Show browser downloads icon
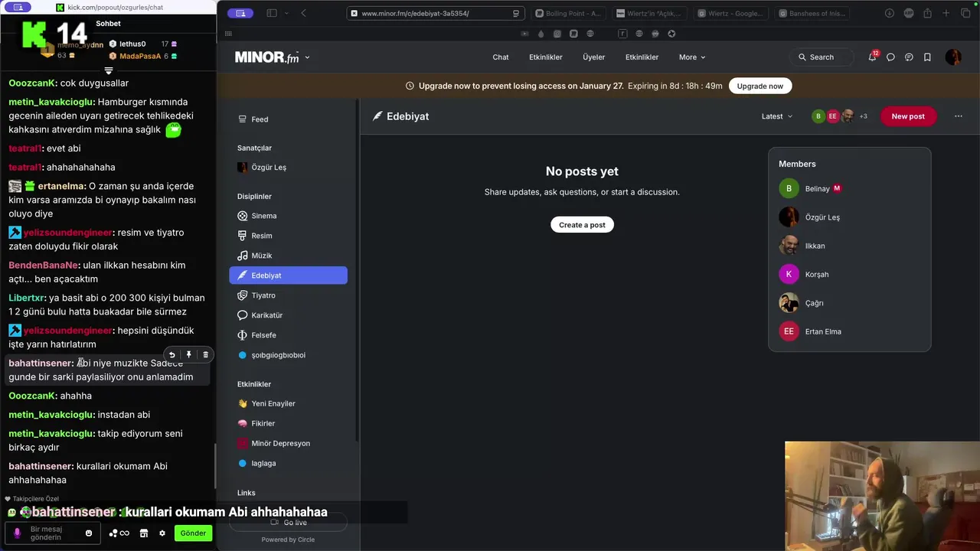Viewport: 980px width, 551px height. (890, 13)
